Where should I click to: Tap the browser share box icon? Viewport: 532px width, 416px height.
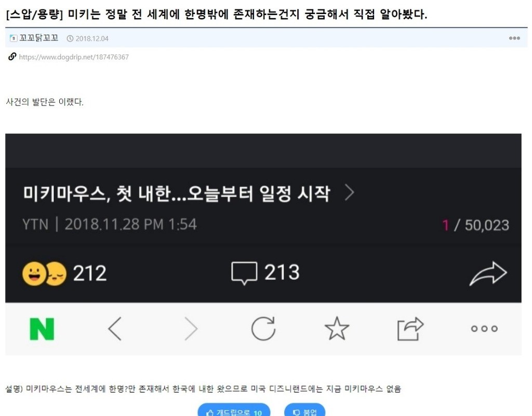coord(410,329)
